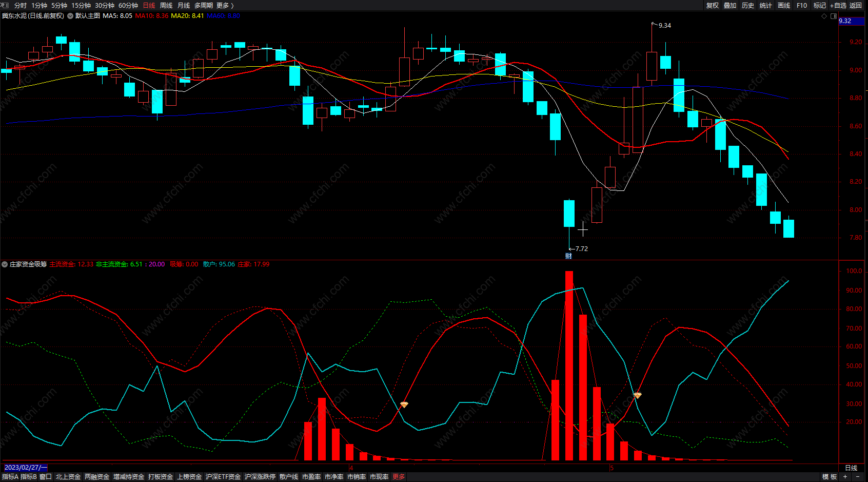Open the 市盈率 indicator tab

(x=311, y=477)
